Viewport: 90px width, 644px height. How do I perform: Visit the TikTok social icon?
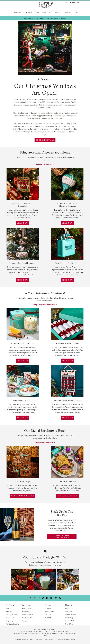coord(39,598)
